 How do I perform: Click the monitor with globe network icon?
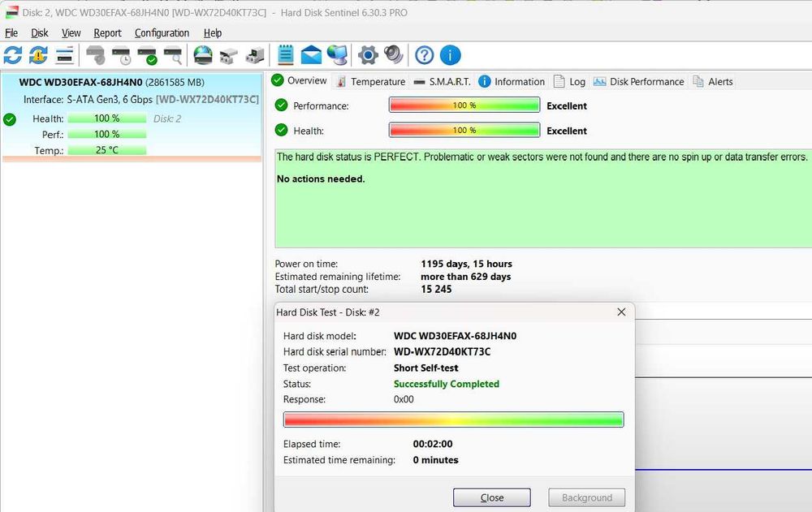[x=338, y=55]
